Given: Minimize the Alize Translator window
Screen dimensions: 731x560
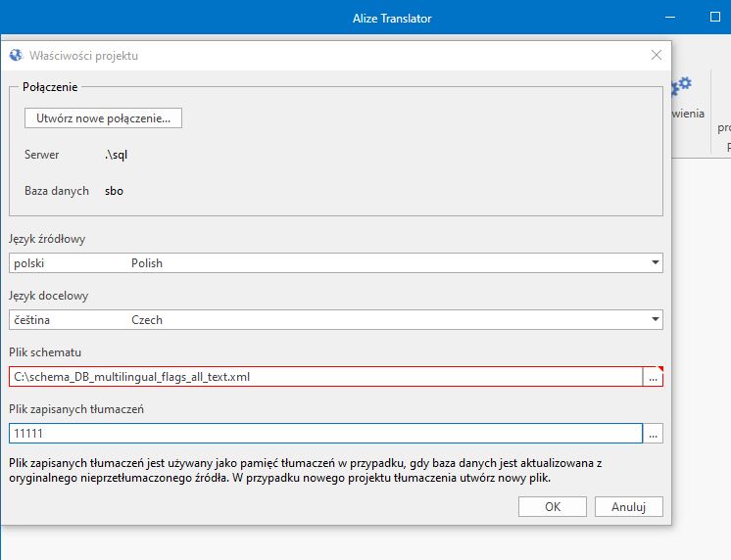Looking at the screenshot, I should point(670,18).
